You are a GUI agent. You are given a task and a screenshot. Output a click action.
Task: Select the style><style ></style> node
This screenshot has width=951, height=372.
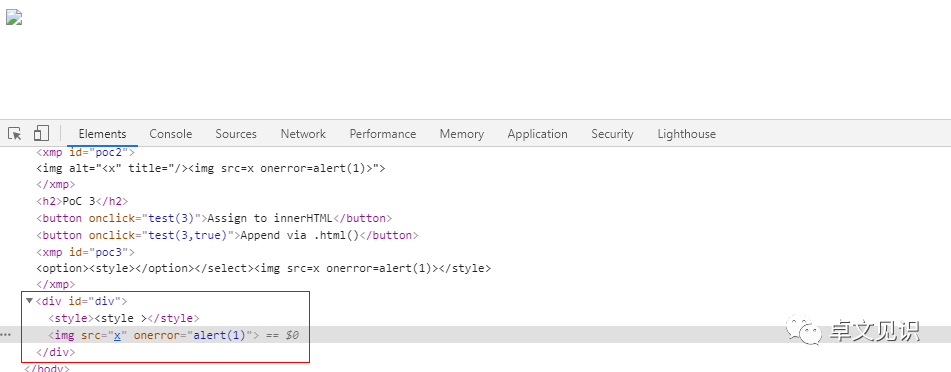(x=124, y=318)
